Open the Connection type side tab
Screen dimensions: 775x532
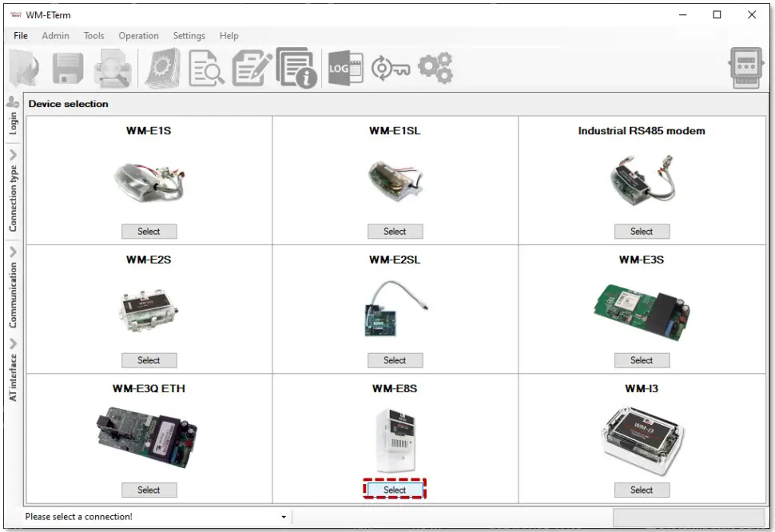(13, 198)
